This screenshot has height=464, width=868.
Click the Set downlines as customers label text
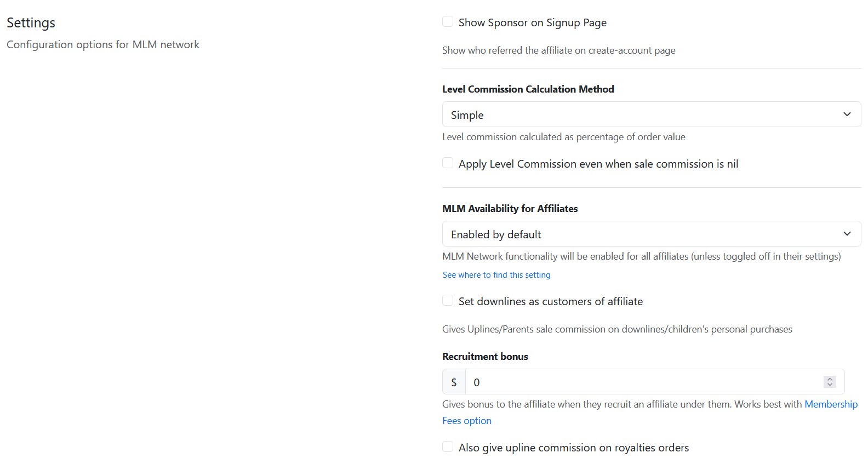550,301
